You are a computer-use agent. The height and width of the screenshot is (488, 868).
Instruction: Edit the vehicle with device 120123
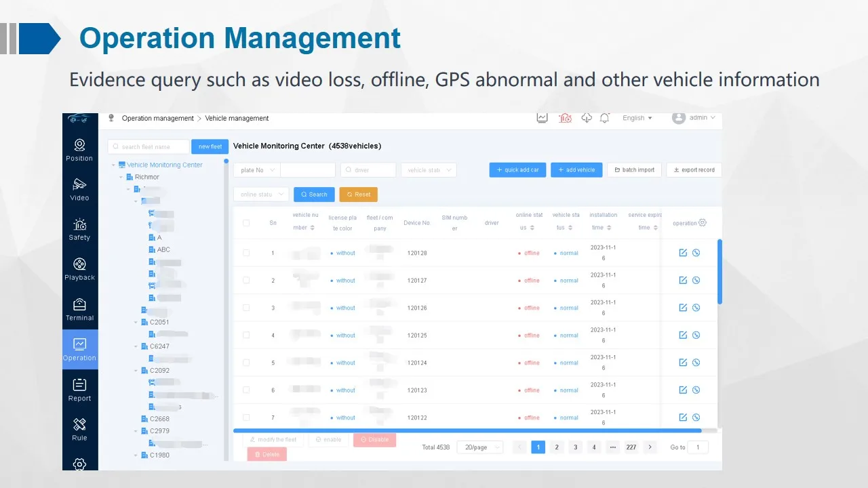point(683,390)
